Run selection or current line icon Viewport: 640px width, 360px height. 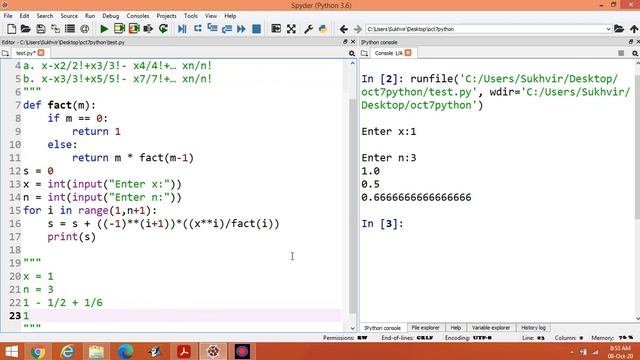click(x=148, y=29)
